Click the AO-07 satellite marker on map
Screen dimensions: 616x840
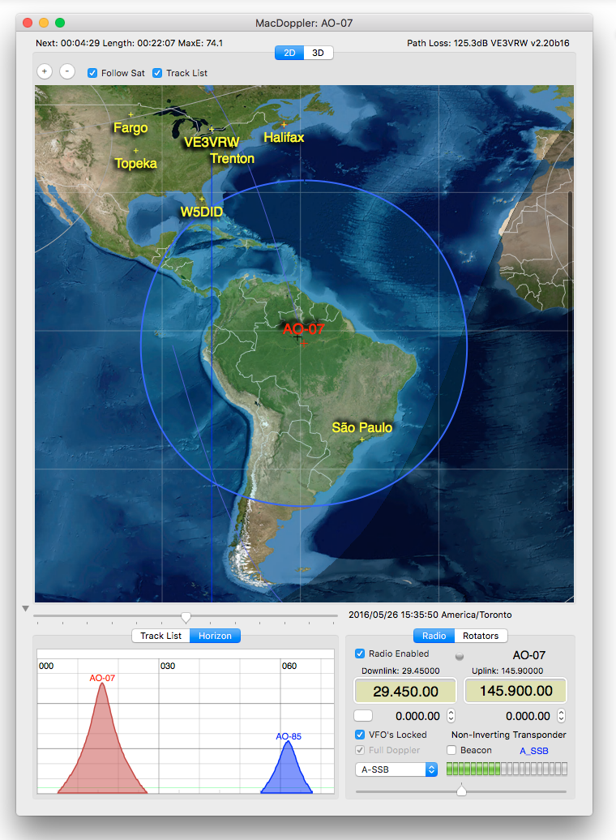297,336
